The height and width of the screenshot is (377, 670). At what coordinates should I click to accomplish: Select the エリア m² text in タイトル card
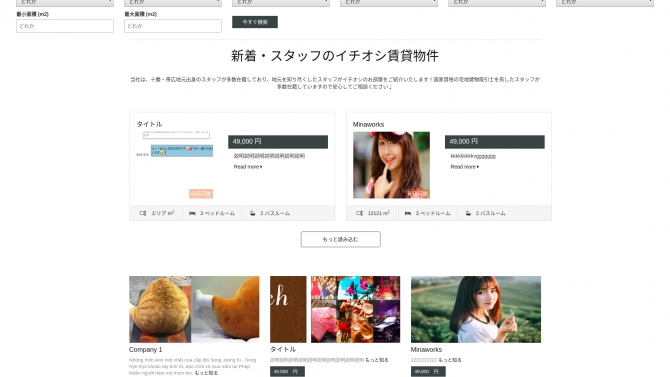162,213
